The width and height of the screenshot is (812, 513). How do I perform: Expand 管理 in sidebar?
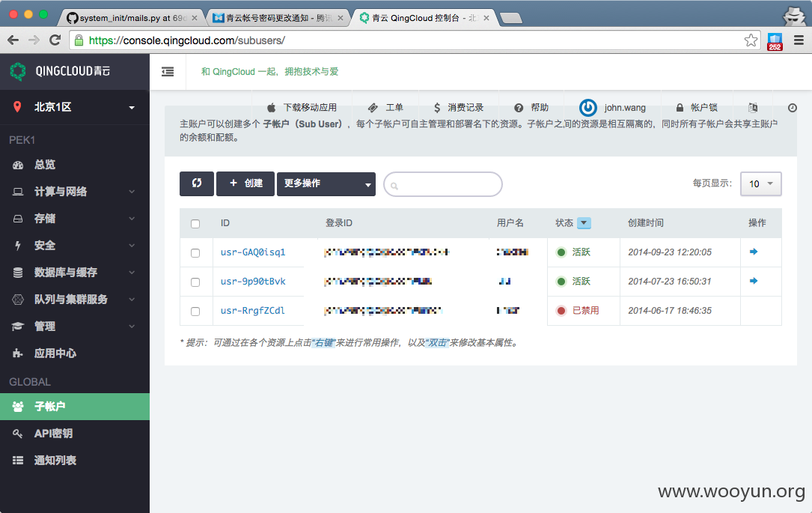(x=75, y=327)
